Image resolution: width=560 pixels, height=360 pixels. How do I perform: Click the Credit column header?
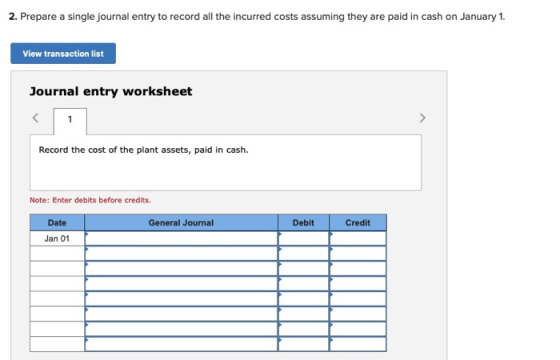pos(358,223)
